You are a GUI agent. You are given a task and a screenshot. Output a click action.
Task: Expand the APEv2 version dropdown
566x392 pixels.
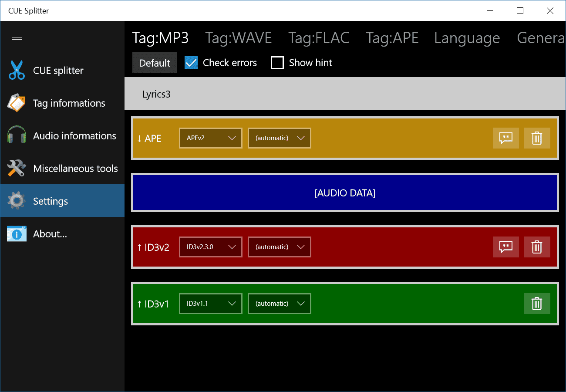click(211, 138)
